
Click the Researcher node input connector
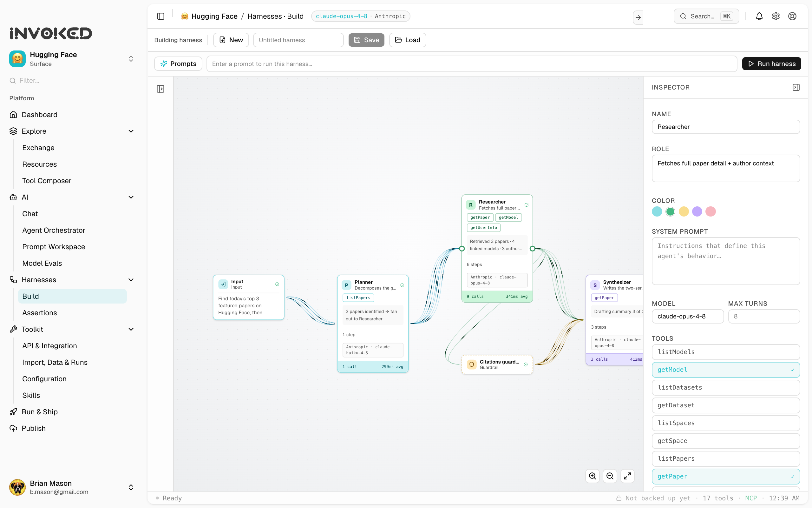click(x=462, y=249)
